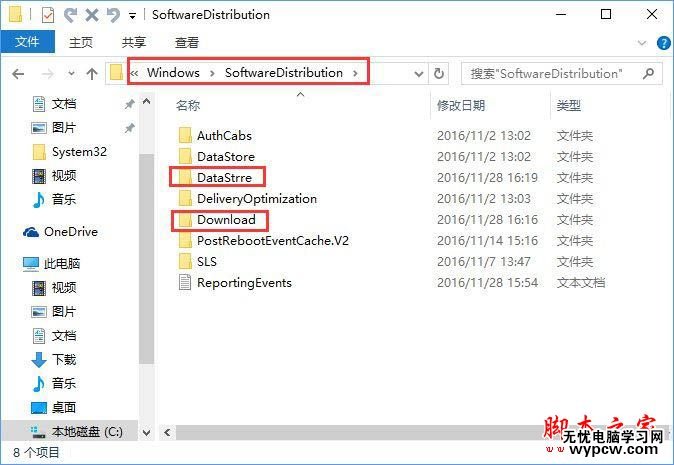The image size is (674, 465).
Task: Click navigation pane scroll up arrow
Action: click(146, 102)
